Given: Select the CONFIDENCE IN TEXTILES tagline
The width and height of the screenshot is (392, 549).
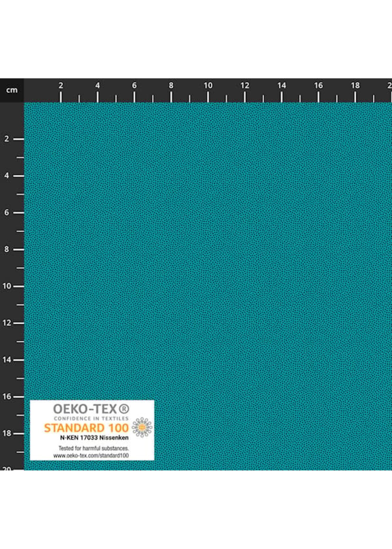Looking at the screenshot, I should coord(91,418).
